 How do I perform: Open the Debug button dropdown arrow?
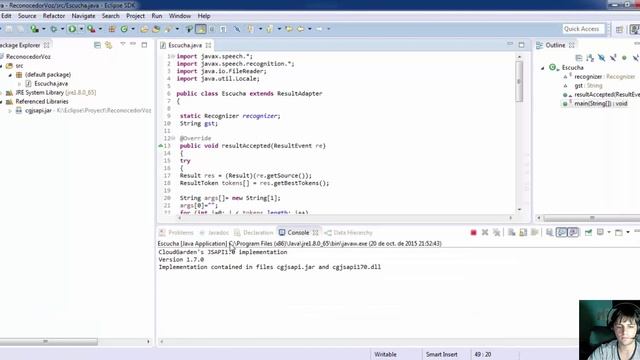pyautogui.click(x=62, y=29)
